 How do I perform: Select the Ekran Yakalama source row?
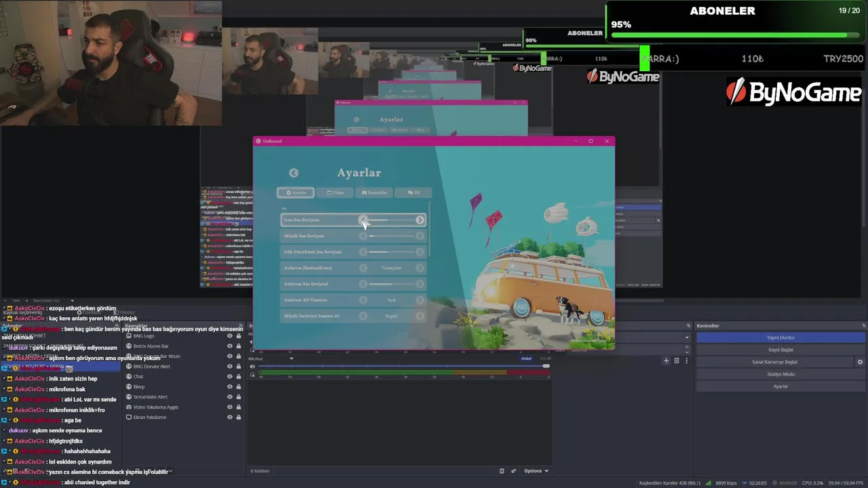point(183,418)
